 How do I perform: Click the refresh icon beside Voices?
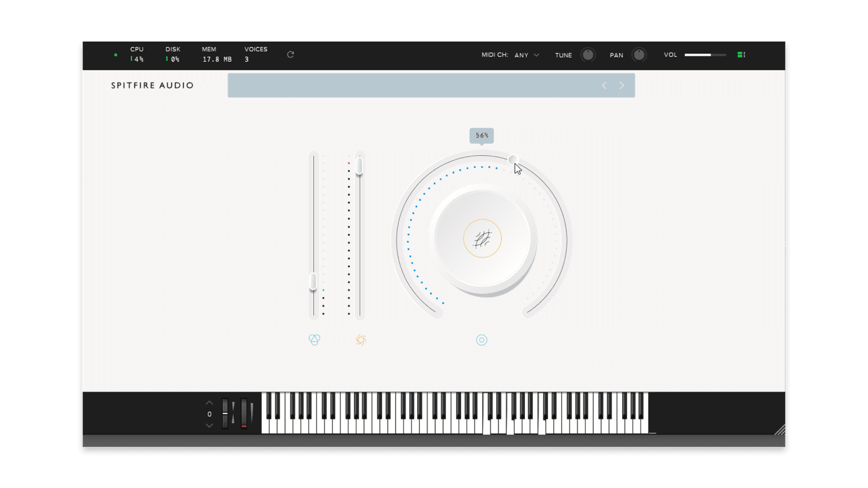291,54
